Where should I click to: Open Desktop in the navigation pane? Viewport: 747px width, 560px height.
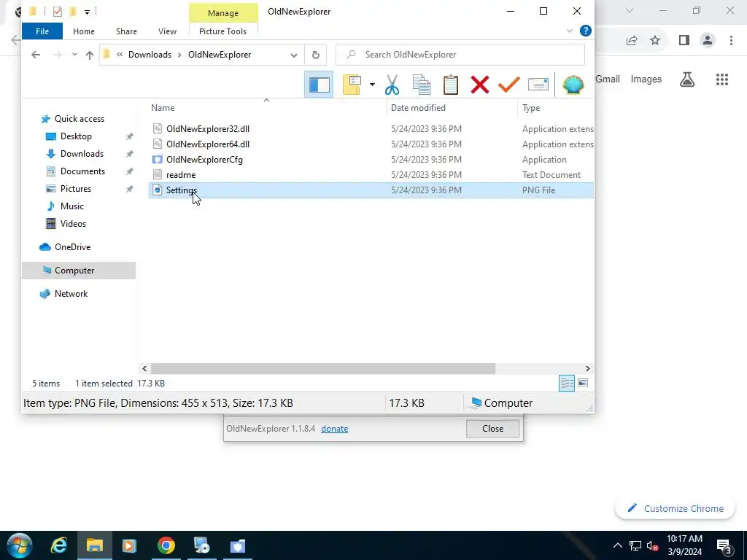pos(76,136)
